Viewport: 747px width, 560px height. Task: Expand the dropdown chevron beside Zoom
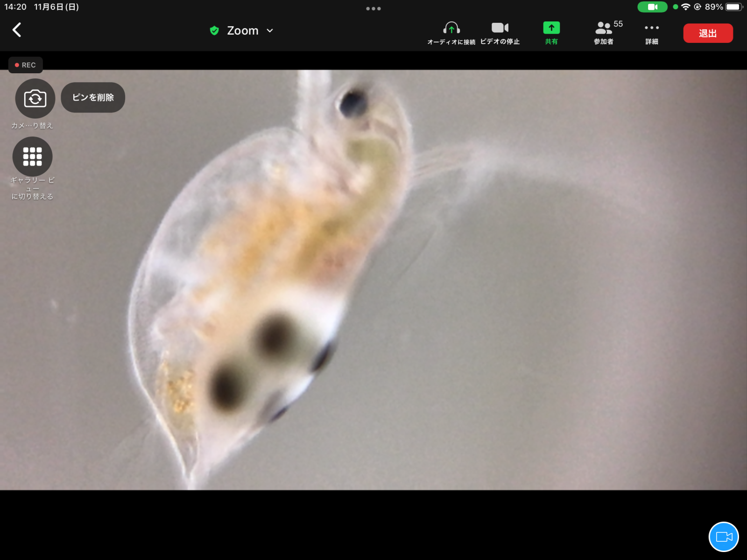(x=270, y=31)
